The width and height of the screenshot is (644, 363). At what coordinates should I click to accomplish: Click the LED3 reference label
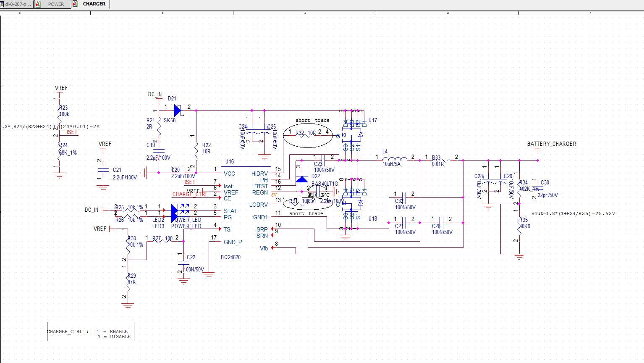click(158, 226)
